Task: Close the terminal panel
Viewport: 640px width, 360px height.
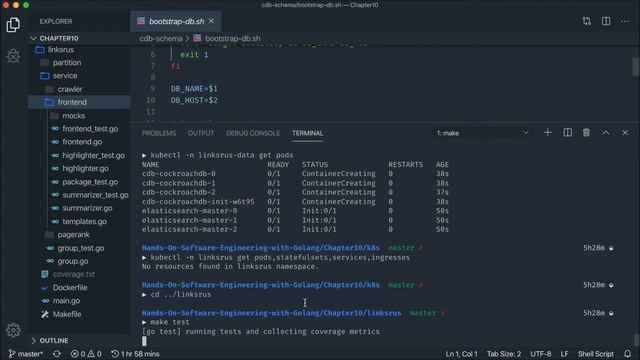Action: 625,133
